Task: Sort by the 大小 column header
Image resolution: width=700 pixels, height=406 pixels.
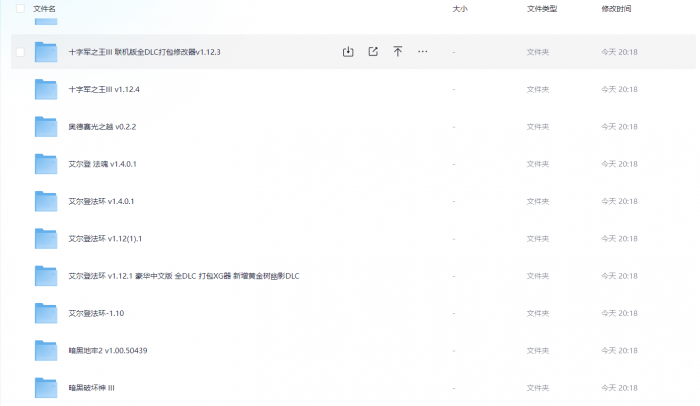Action: point(459,8)
